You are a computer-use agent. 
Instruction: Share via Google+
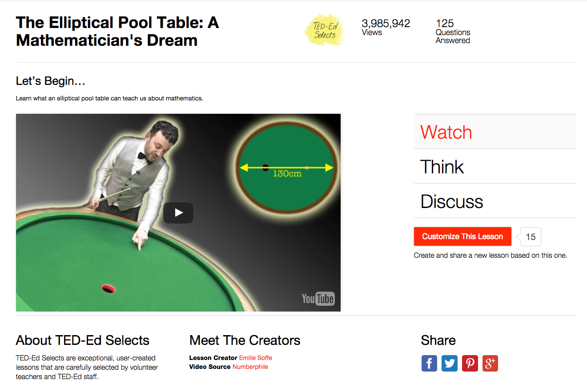click(x=490, y=363)
